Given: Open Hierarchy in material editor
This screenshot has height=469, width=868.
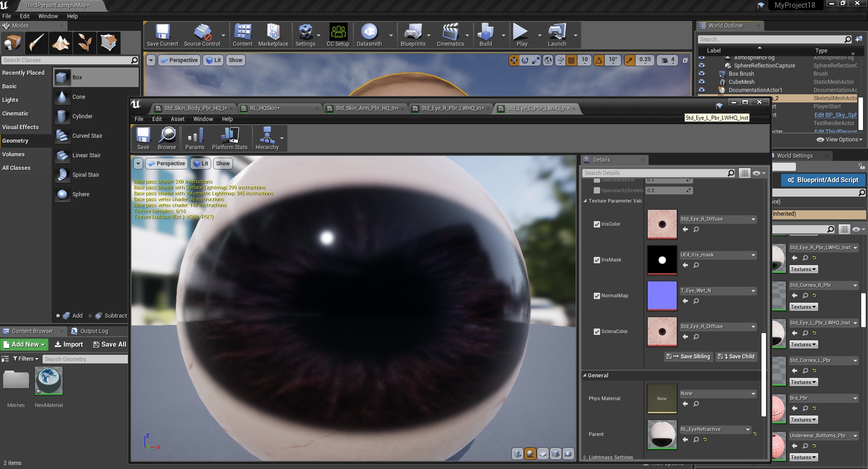Looking at the screenshot, I should tap(267, 138).
